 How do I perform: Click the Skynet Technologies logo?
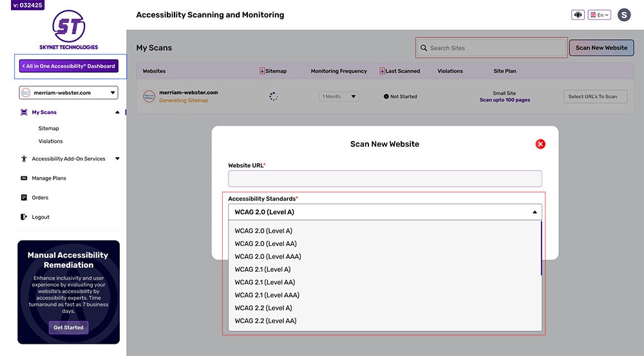[x=69, y=30]
